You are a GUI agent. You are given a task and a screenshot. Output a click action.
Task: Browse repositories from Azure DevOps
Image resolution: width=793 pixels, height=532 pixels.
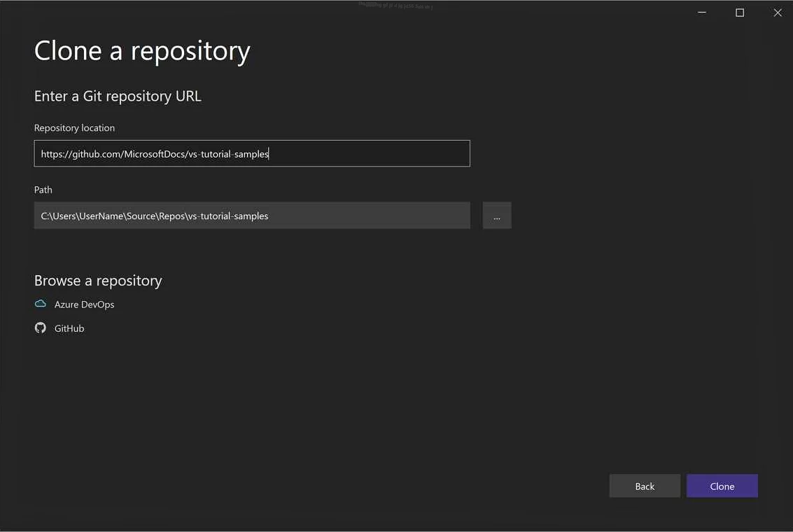click(x=84, y=304)
